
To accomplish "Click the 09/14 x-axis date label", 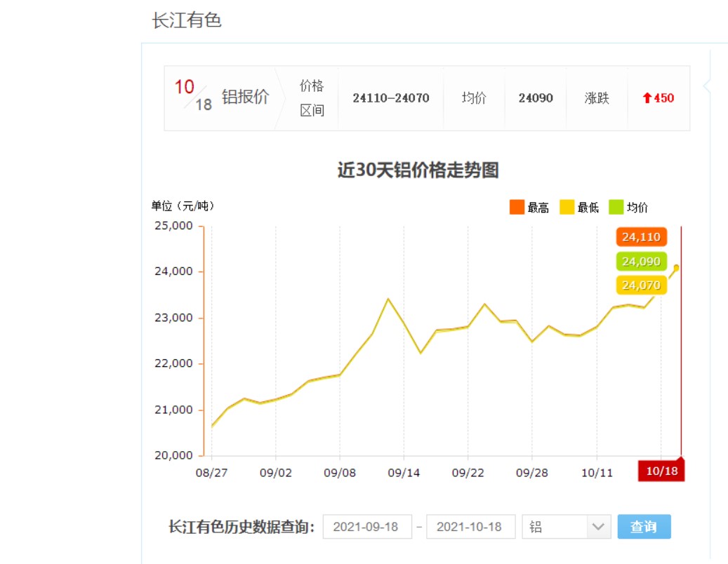I will (404, 473).
